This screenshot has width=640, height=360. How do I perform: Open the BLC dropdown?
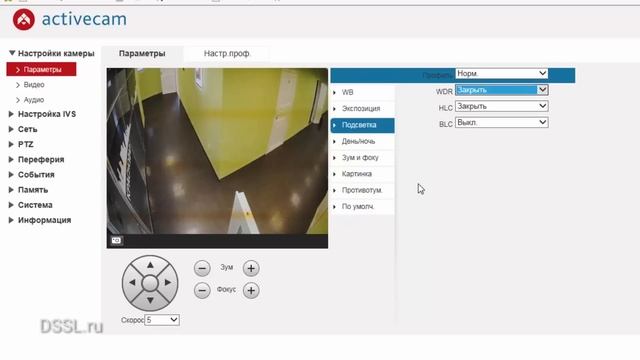(x=502, y=122)
